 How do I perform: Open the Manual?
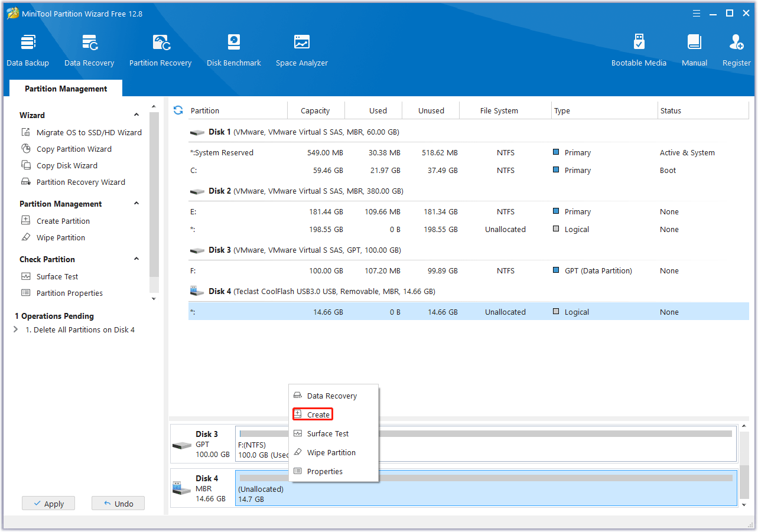[694, 50]
